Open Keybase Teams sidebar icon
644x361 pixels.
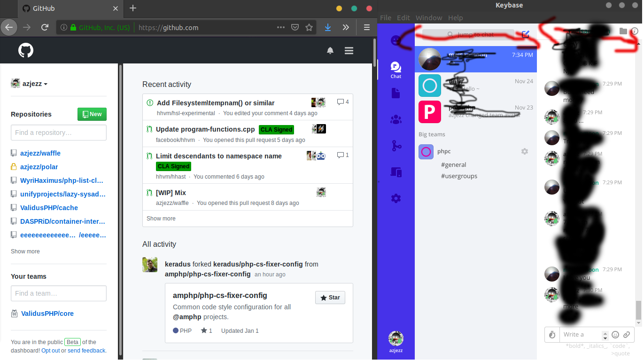396,119
